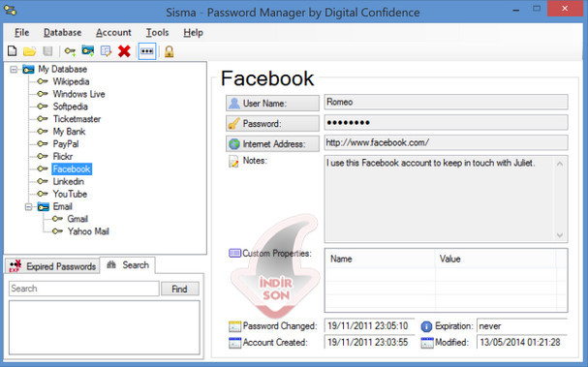
Task: Click the Notes scrollbar up arrow
Action: 560,164
